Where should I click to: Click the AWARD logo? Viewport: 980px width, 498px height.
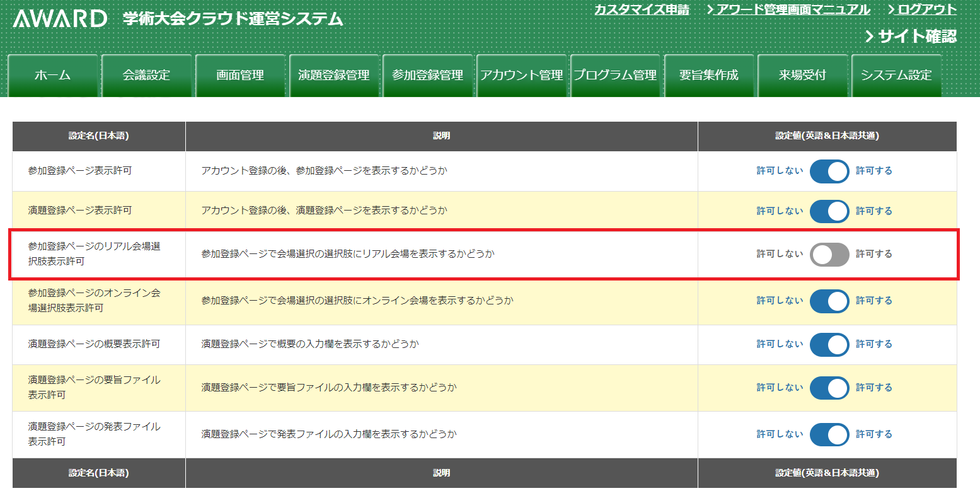[x=60, y=18]
